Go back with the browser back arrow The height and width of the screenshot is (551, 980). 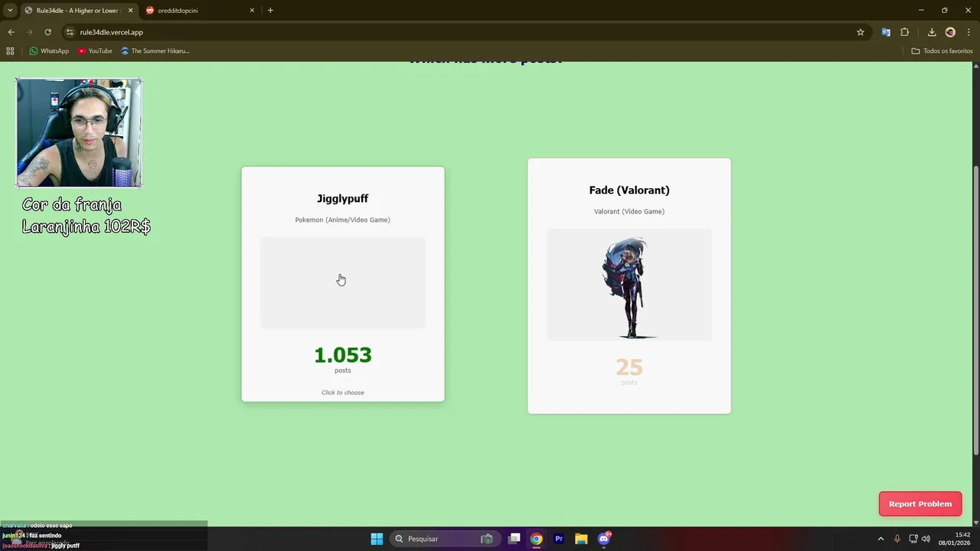point(11,32)
